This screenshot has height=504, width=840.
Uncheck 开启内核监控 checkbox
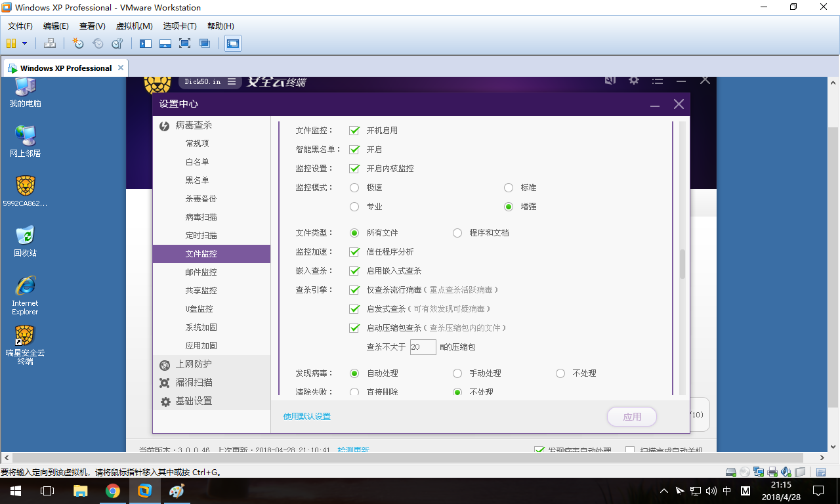coord(354,169)
